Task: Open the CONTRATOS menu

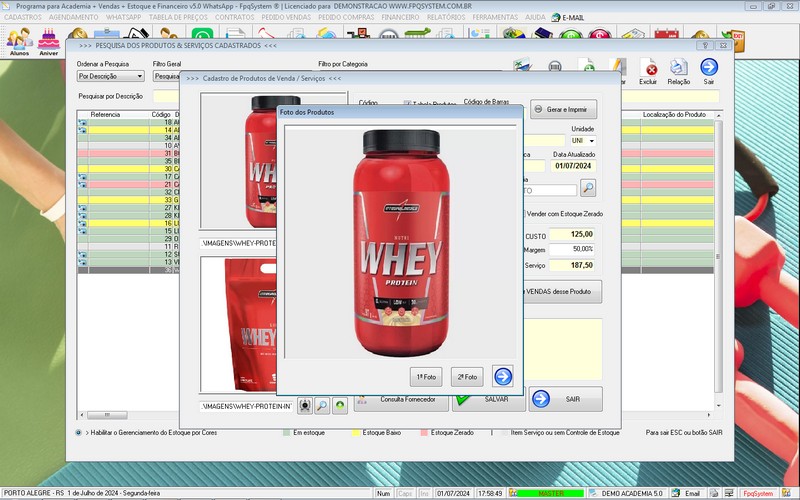Action: (234, 17)
